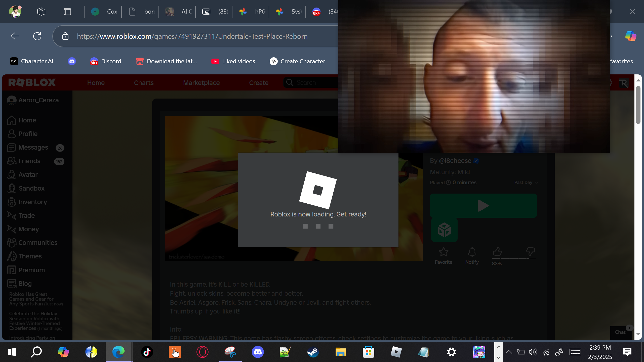Open the Create Character bookmark

[x=297, y=61]
